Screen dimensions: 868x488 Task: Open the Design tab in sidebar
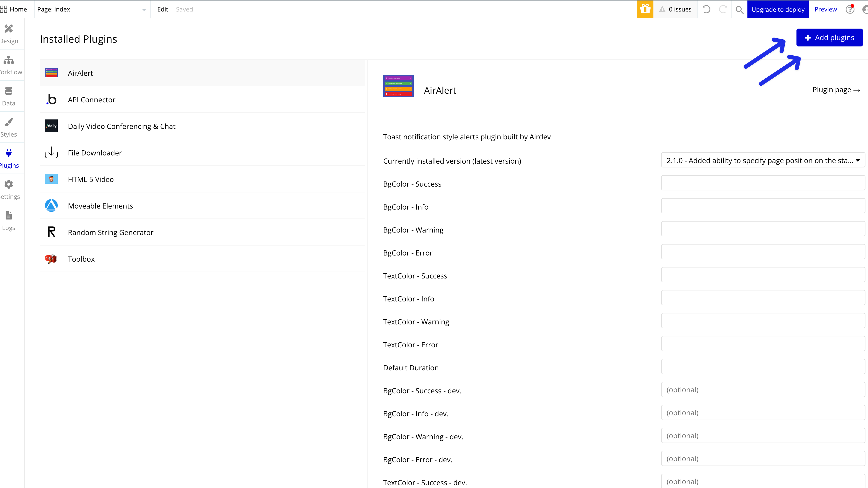(9, 34)
